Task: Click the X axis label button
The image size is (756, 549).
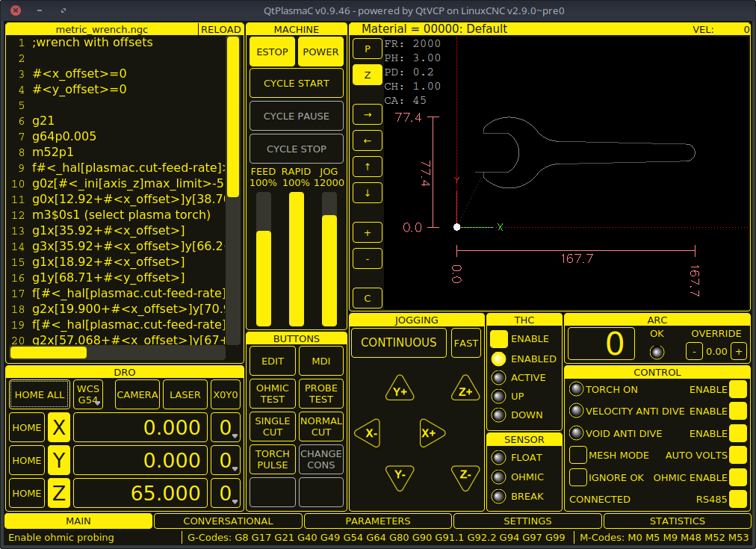Action: pyautogui.click(x=59, y=427)
